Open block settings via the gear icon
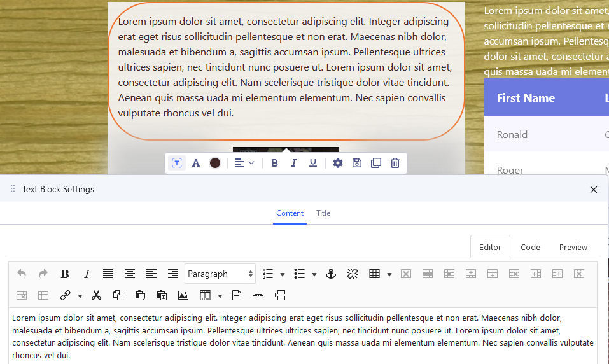 338,164
